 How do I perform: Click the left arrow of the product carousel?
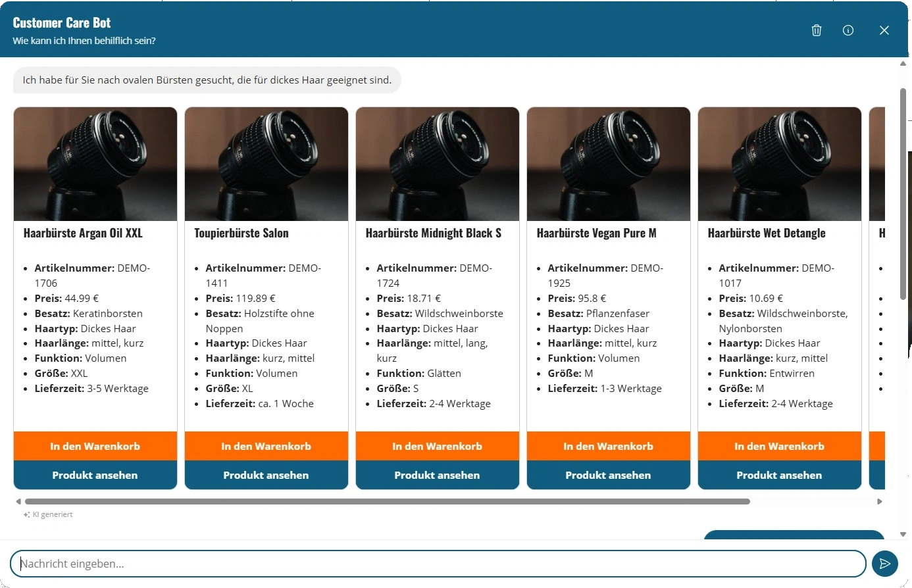point(19,501)
